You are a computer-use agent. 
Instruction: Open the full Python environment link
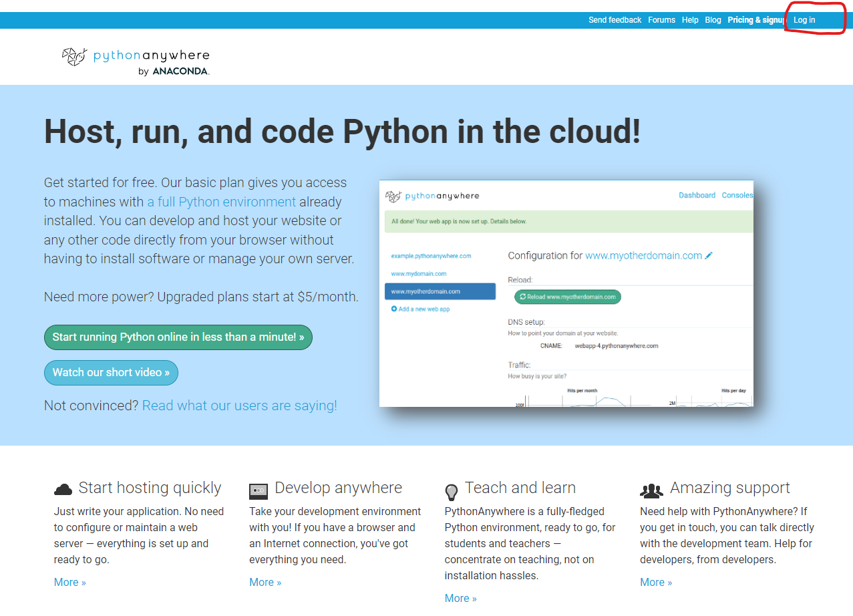(222, 202)
